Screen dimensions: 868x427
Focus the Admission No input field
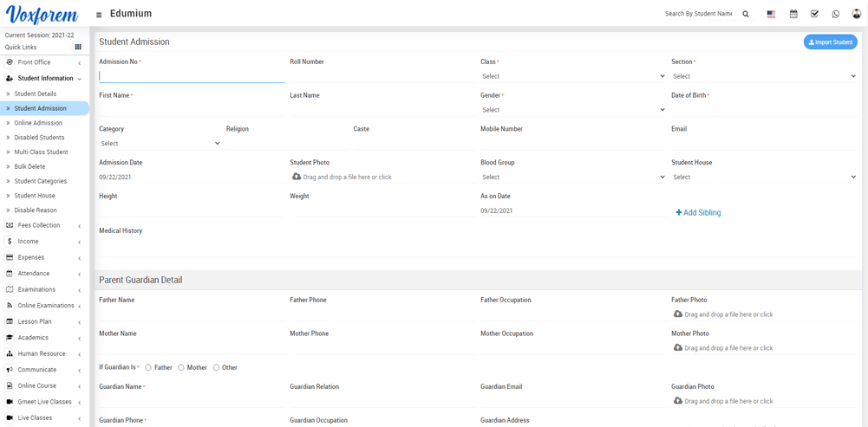coord(192,76)
